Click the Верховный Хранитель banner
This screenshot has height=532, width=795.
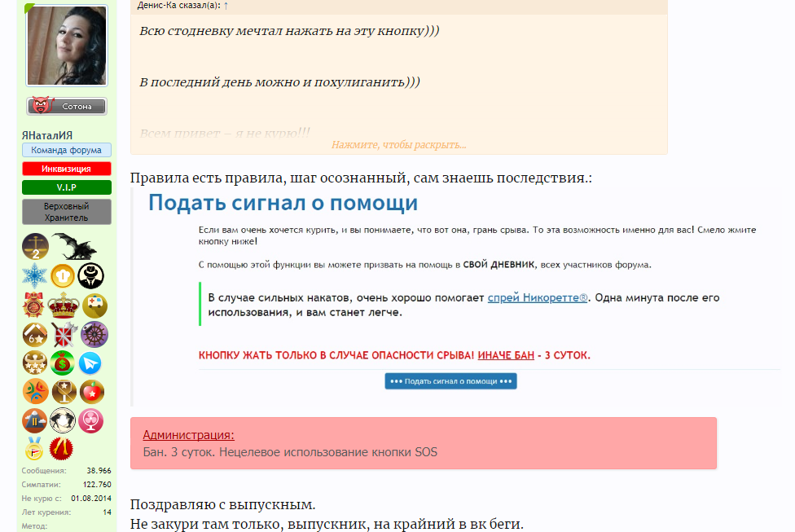point(67,212)
